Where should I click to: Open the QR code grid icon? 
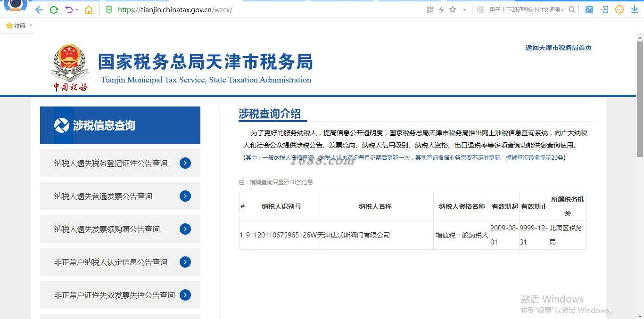tap(429, 9)
